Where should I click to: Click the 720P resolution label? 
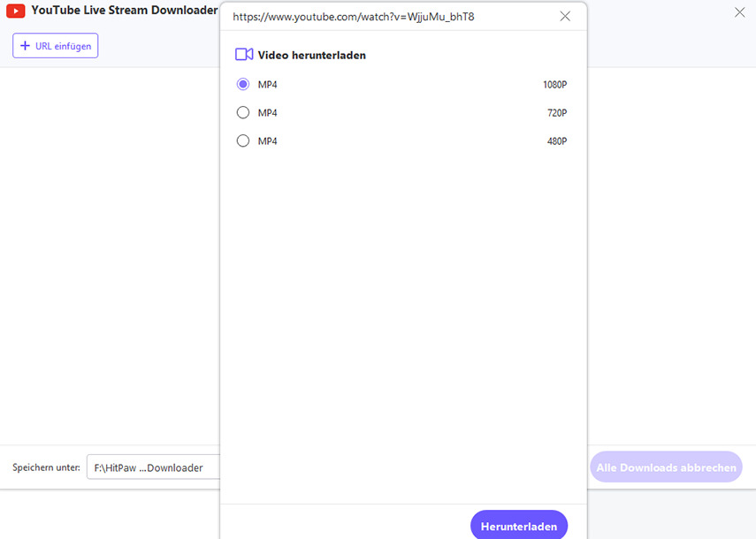point(557,113)
